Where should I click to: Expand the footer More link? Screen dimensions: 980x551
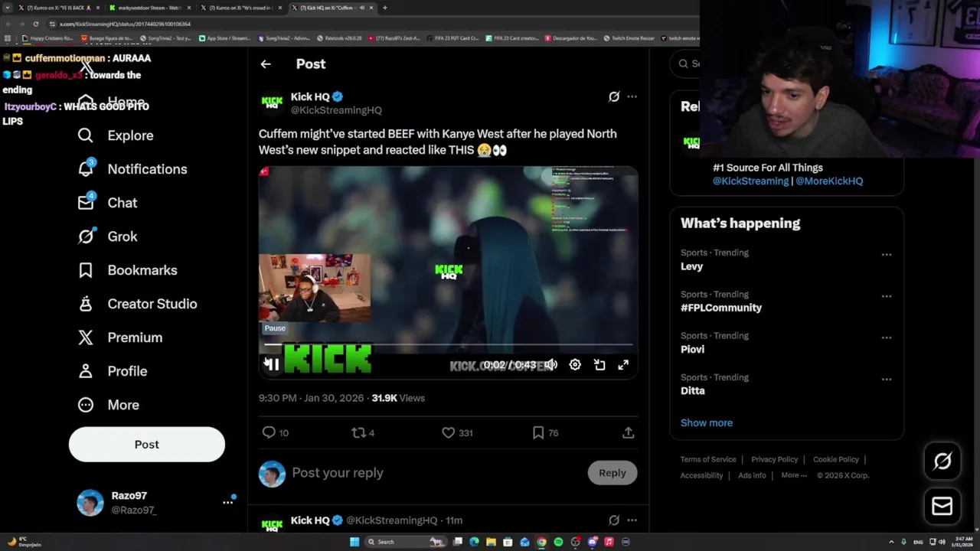794,475
